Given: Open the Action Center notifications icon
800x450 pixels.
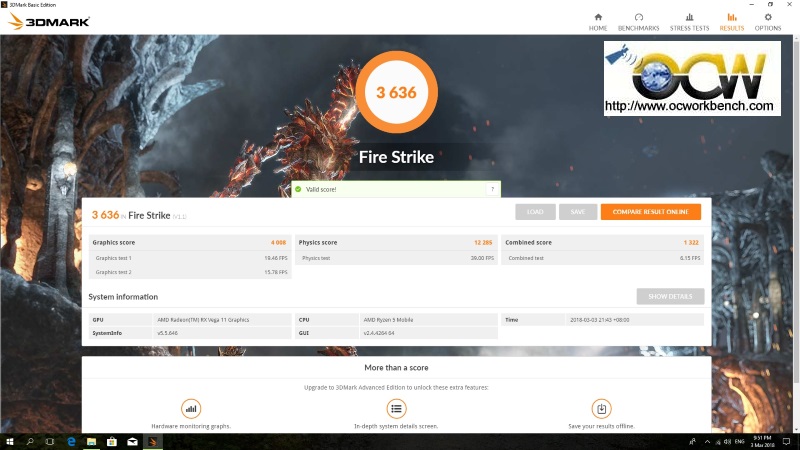Looking at the screenshot, I should tap(786, 442).
